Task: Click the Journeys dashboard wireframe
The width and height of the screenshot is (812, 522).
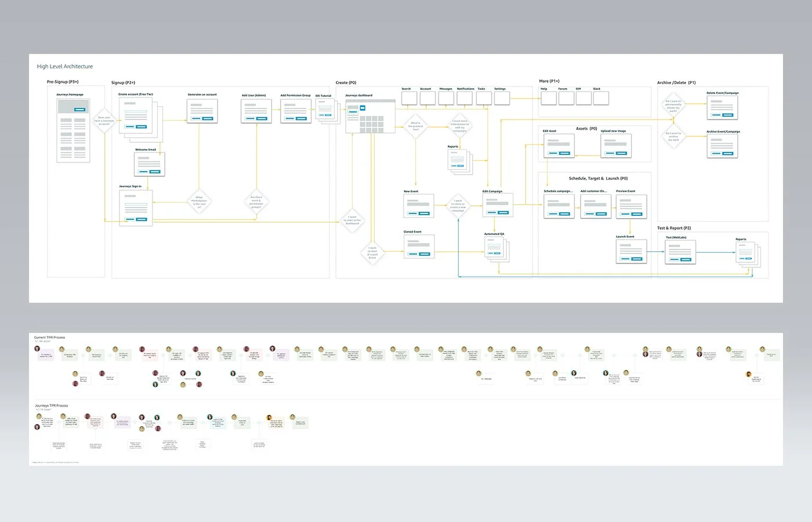Action: [x=370, y=116]
